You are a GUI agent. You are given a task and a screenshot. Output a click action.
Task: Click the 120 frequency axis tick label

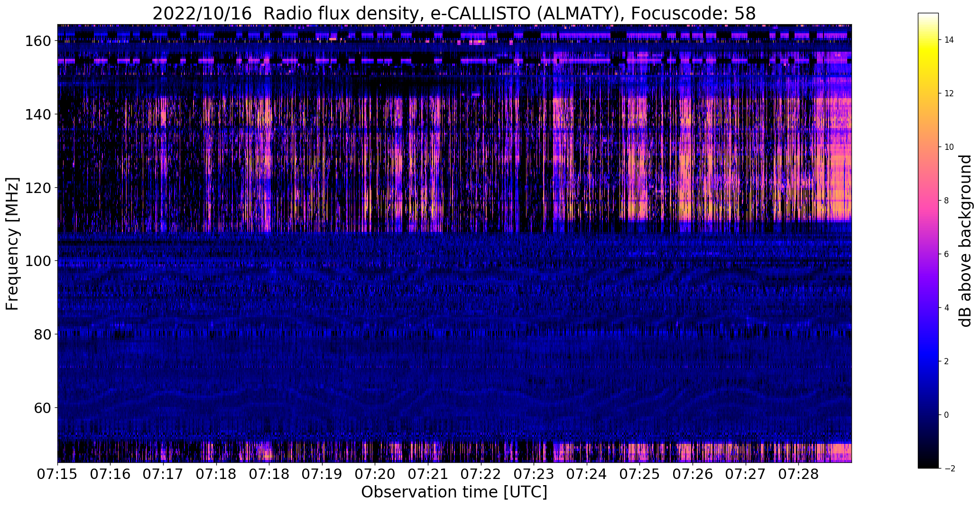(x=39, y=188)
